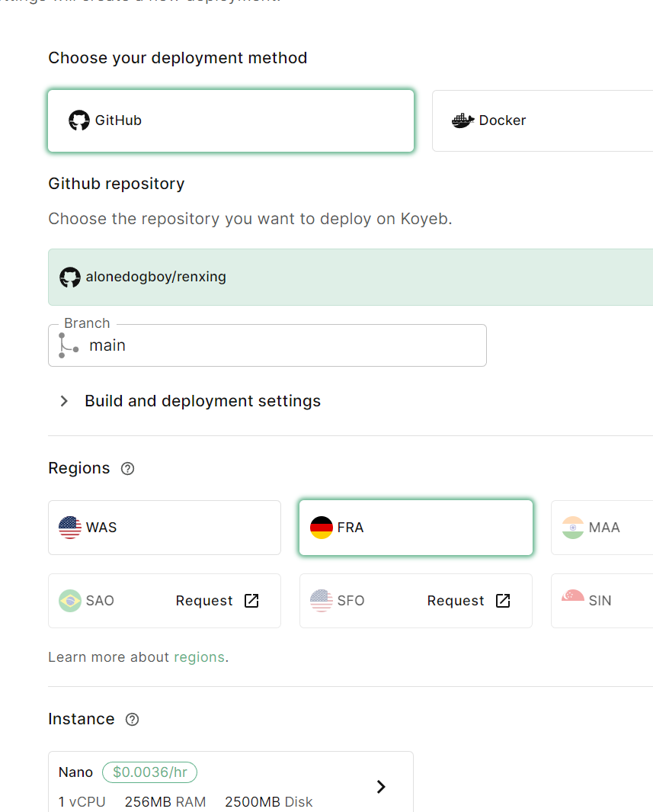Open the regions learn more link
The width and height of the screenshot is (653, 812).
199,656
